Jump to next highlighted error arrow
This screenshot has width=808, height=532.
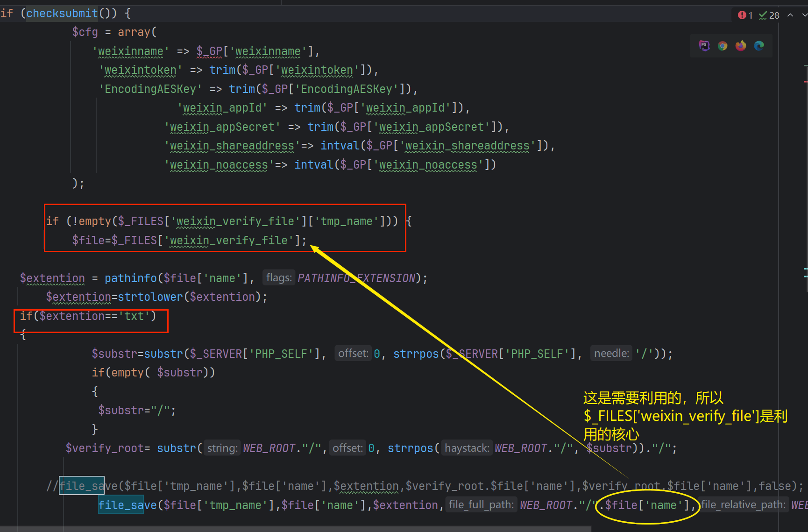[x=804, y=15]
